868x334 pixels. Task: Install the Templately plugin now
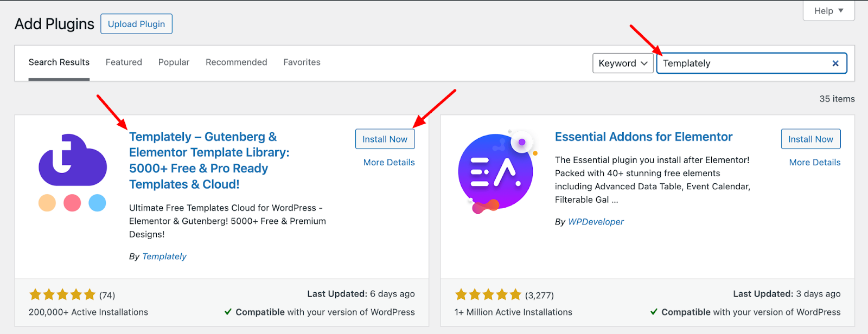(385, 139)
